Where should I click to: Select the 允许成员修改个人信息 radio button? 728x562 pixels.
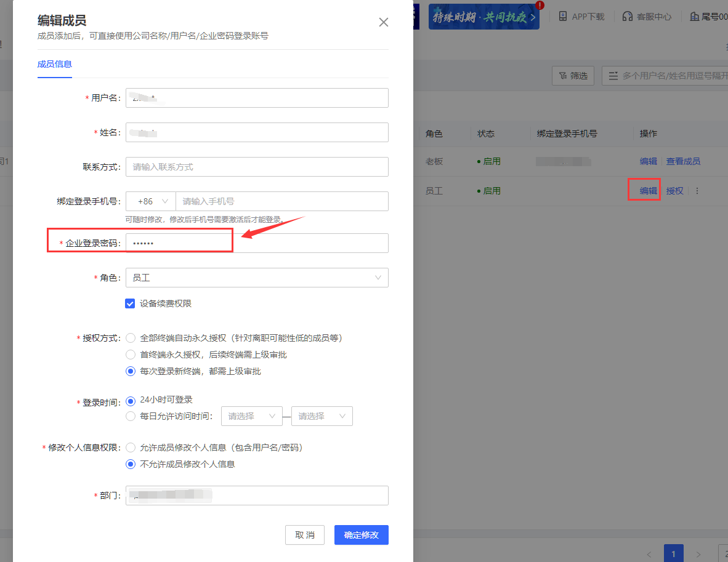tap(130, 448)
